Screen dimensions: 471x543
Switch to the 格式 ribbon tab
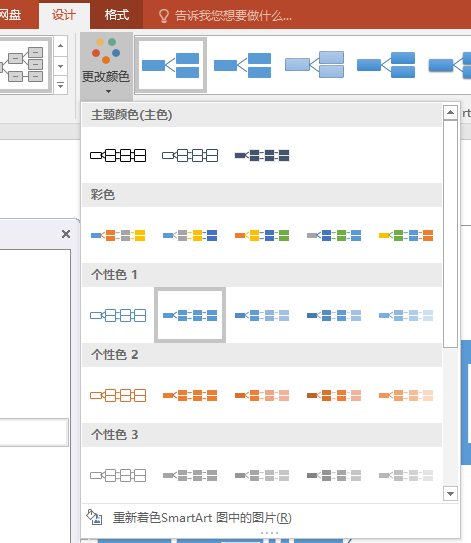pyautogui.click(x=117, y=15)
